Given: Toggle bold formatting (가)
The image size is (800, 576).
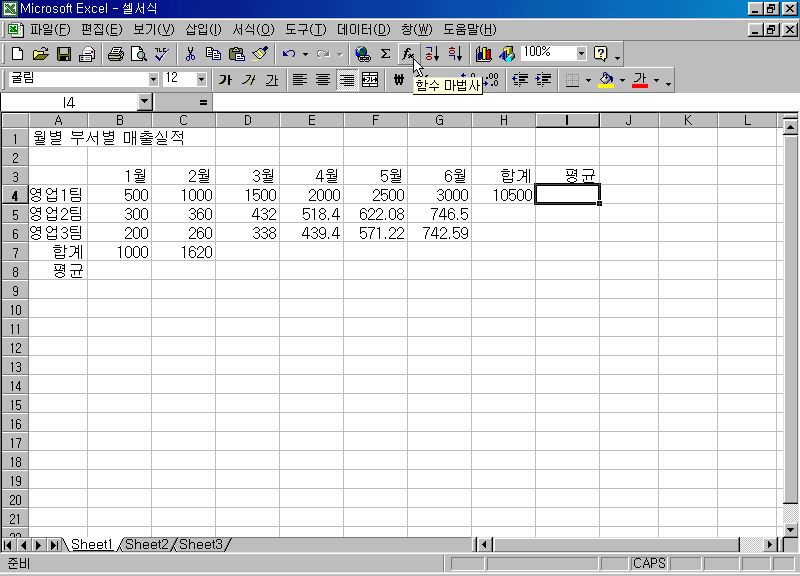Looking at the screenshot, I should [225, 80].
